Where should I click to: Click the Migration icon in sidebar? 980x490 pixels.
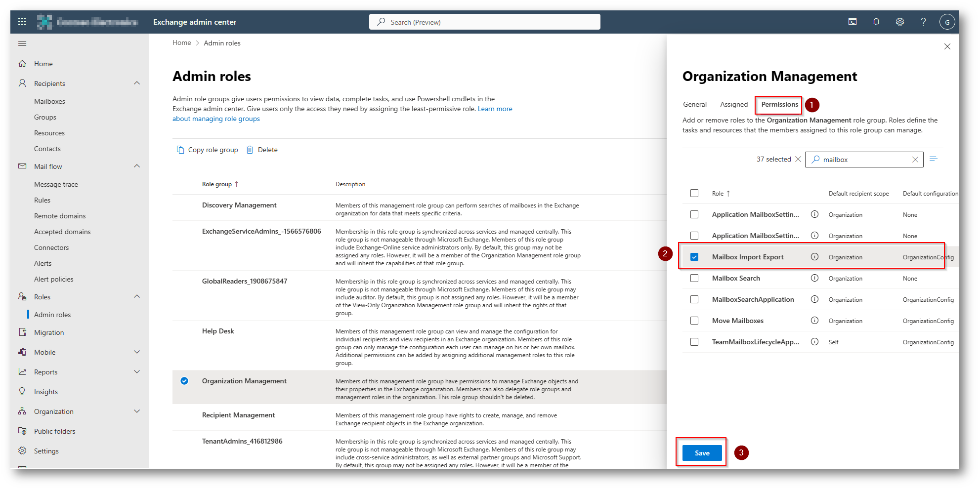22,332
